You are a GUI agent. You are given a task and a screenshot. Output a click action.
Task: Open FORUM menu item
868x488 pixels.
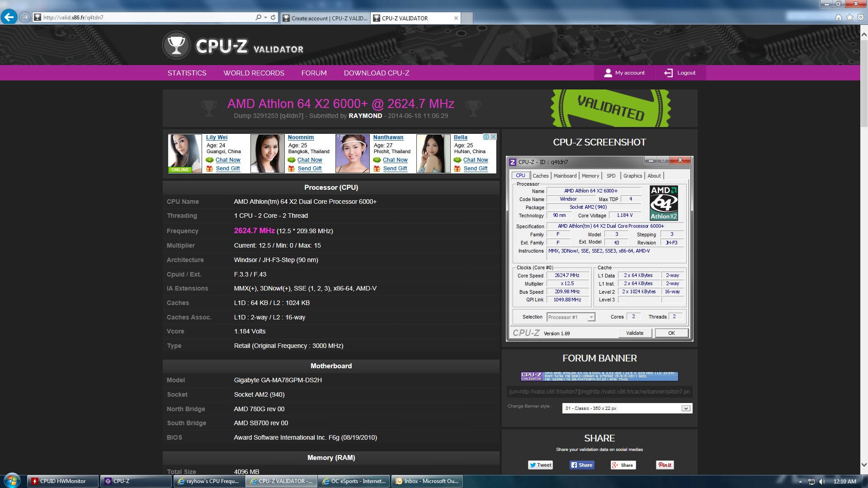[x=314, y=73]
